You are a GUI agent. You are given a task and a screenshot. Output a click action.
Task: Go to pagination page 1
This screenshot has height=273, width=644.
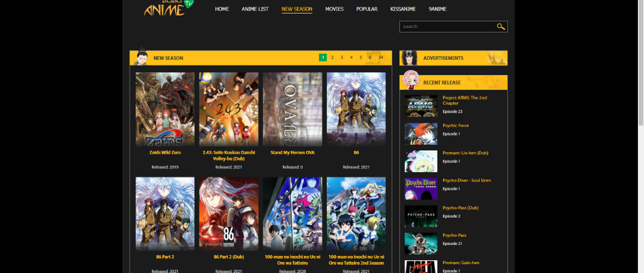(323, 57)
